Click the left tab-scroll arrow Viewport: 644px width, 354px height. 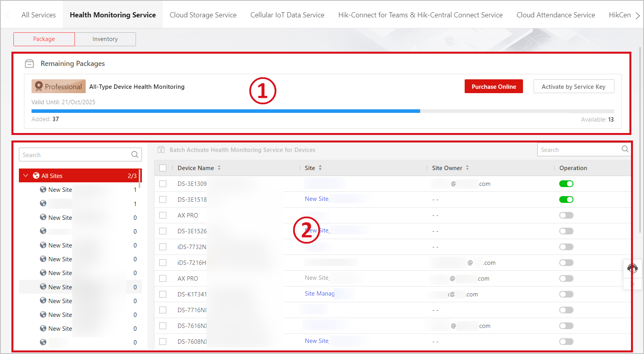click(7, 15)
